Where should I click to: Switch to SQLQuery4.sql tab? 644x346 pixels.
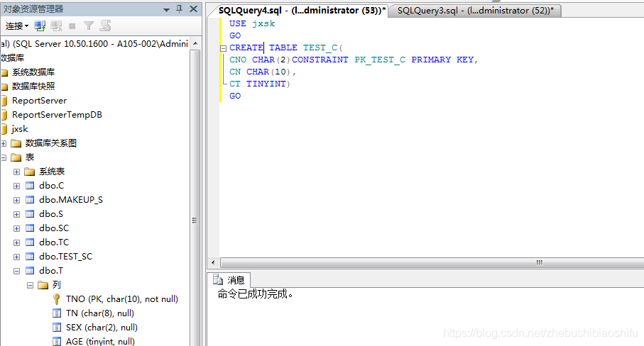302,11
